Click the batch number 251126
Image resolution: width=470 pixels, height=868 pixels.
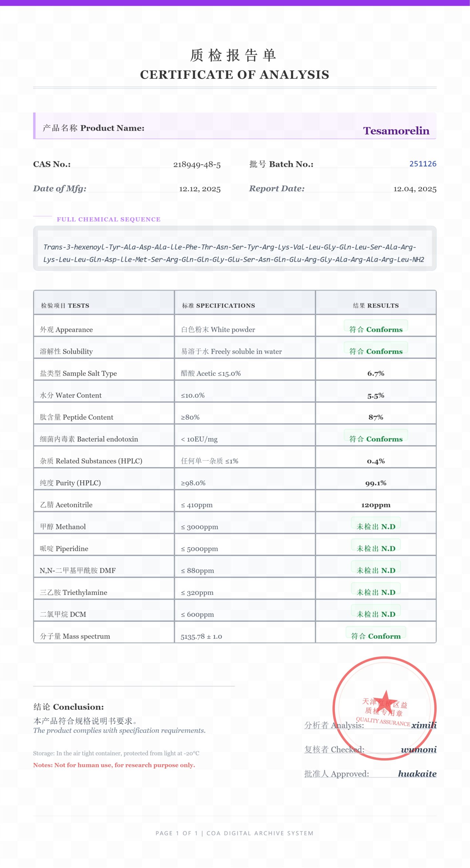click(423, 164)
